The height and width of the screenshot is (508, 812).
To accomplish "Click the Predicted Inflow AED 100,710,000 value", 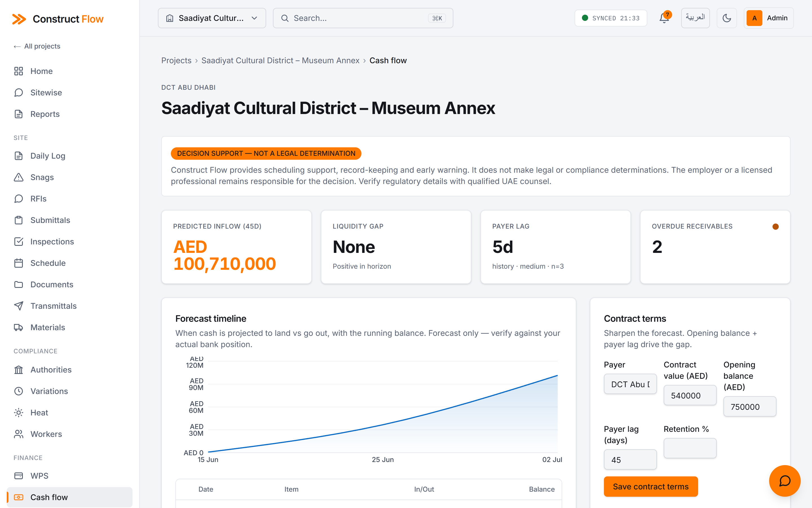I will (224, 255).
